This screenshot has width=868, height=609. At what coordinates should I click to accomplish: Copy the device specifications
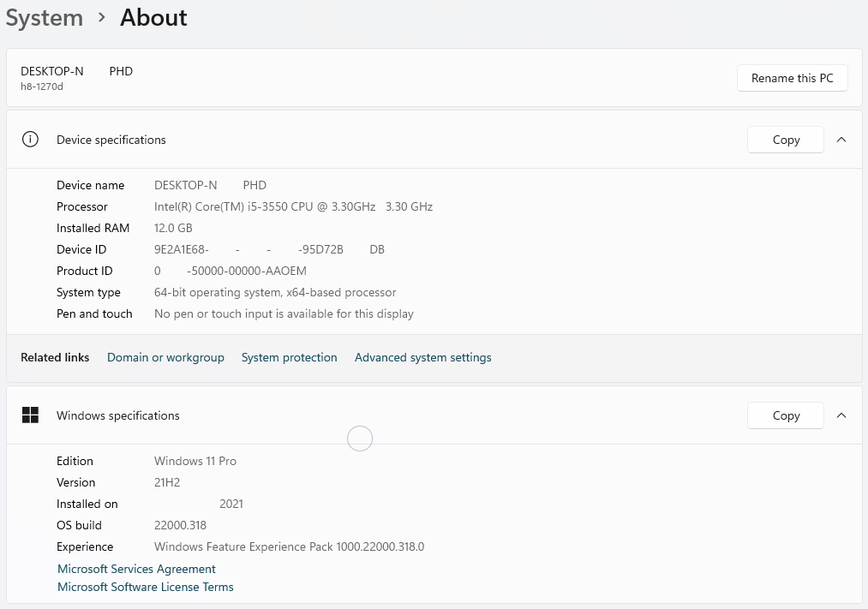tap(785, 140)
